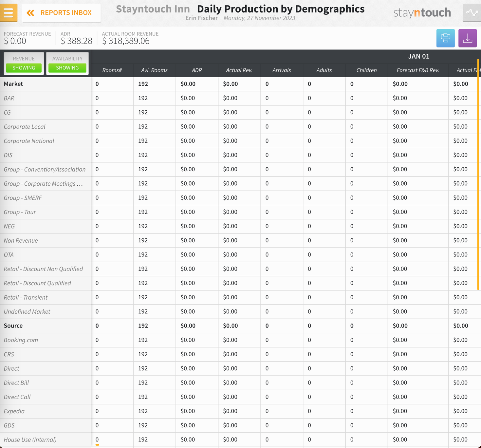The image size is (481, 448).
Task: Click the Rooms# column header
Action: (112, 70)
